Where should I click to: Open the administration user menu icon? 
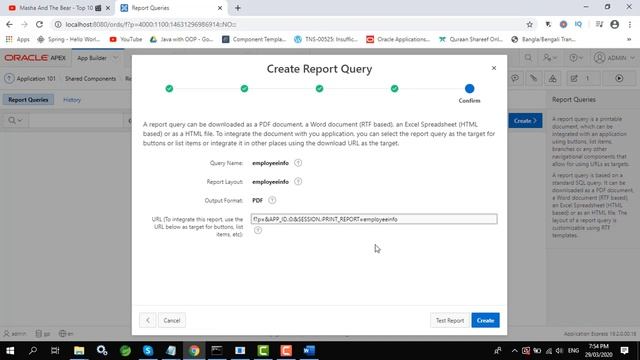549,58
